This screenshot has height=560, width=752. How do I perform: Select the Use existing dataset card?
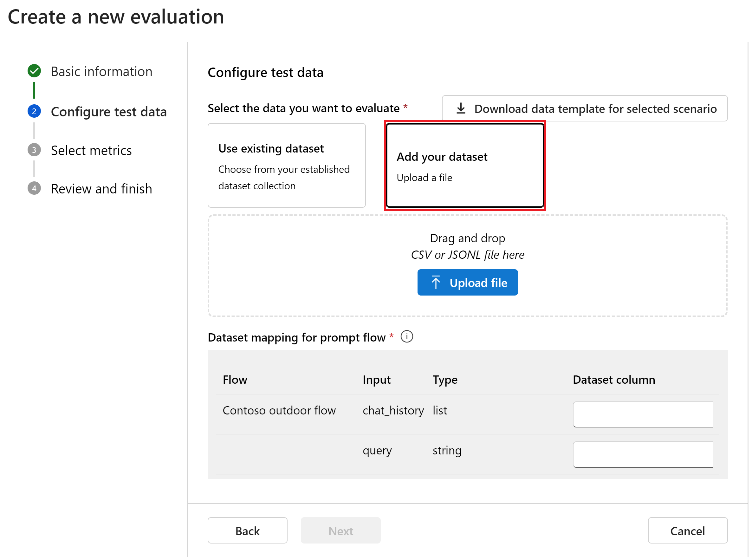coord(286,166)
